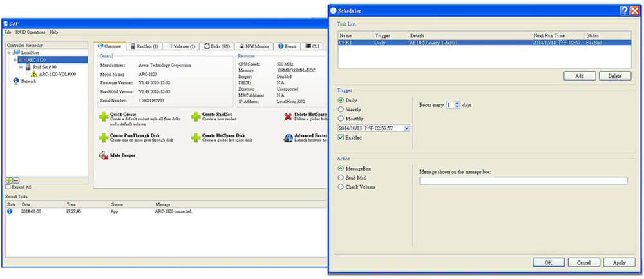Viewport: 644px width, 279px height.
Task: Open the trigger date-time dropdown
Action: coord(407,128)
